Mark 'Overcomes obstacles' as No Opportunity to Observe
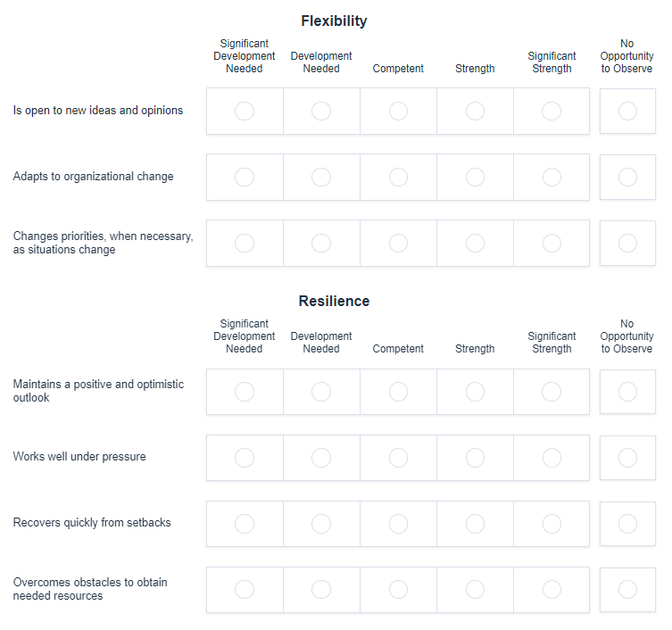 pyautogui.click(x=627, y=590)
